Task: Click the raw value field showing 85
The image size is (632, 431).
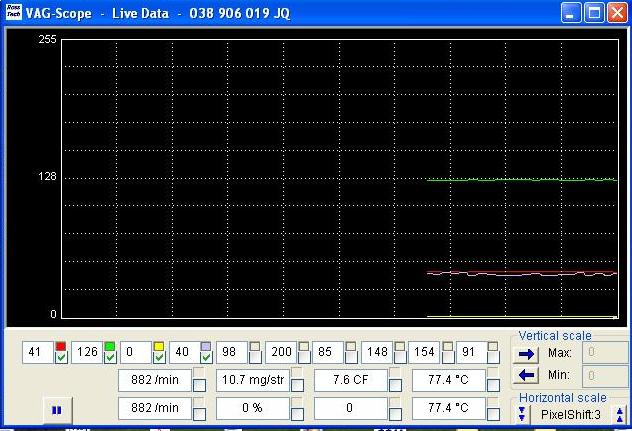Action: click(x=328, y=352)
